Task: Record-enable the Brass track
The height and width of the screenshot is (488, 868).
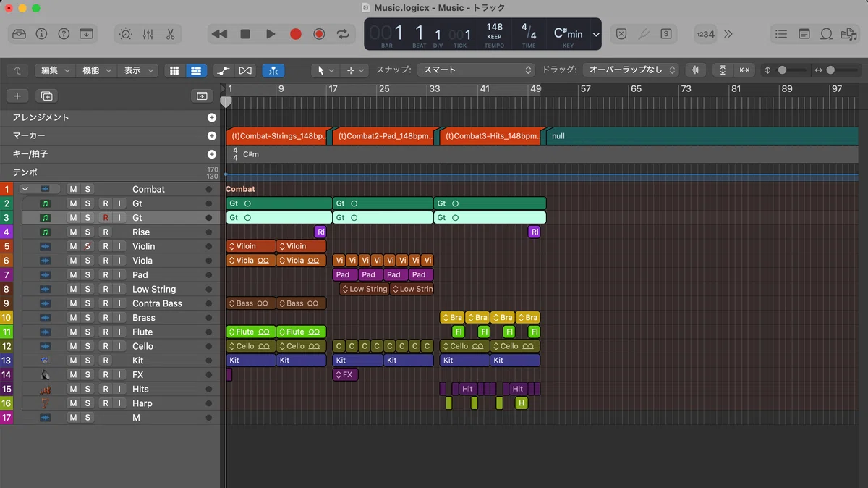Action: 106,318
